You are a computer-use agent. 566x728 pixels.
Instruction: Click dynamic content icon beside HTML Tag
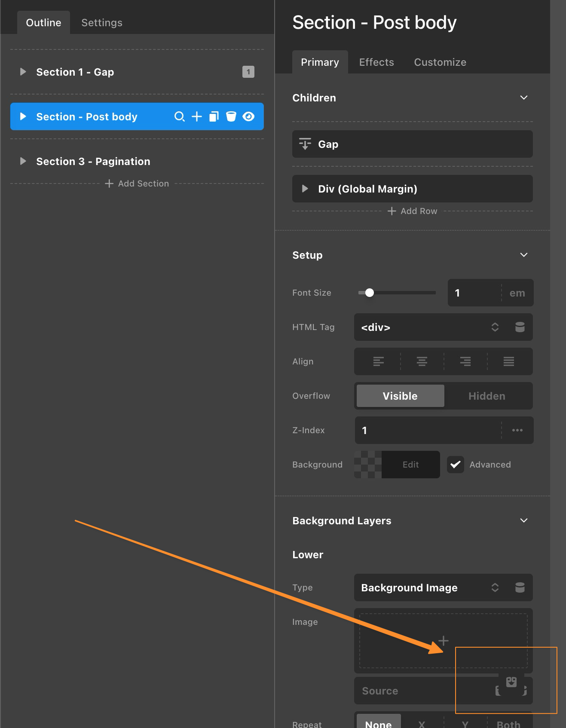520,327
